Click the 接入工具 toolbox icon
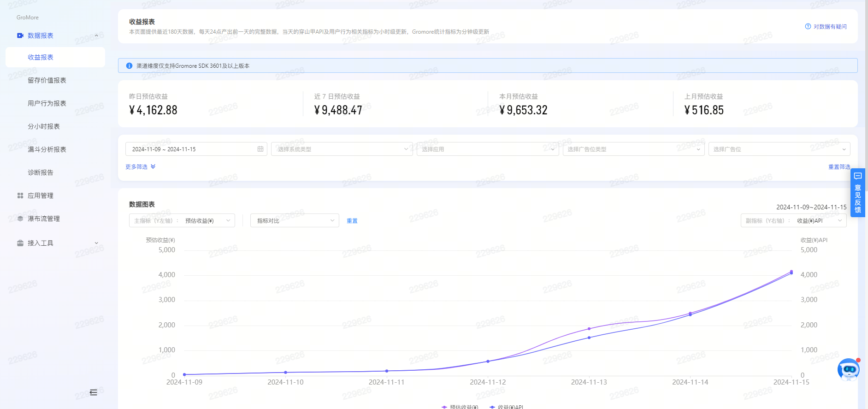The height and width of the screenshot is (409, 868). tap(20, 243)
